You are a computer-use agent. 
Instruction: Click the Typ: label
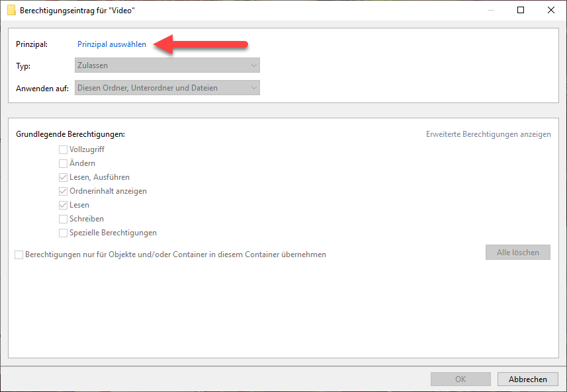(23, 66)
